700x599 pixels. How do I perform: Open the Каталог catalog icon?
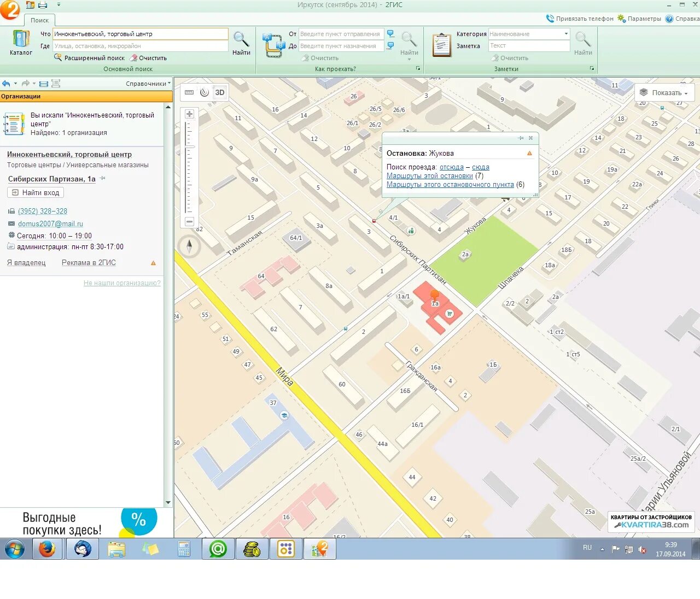pos(21,43)
